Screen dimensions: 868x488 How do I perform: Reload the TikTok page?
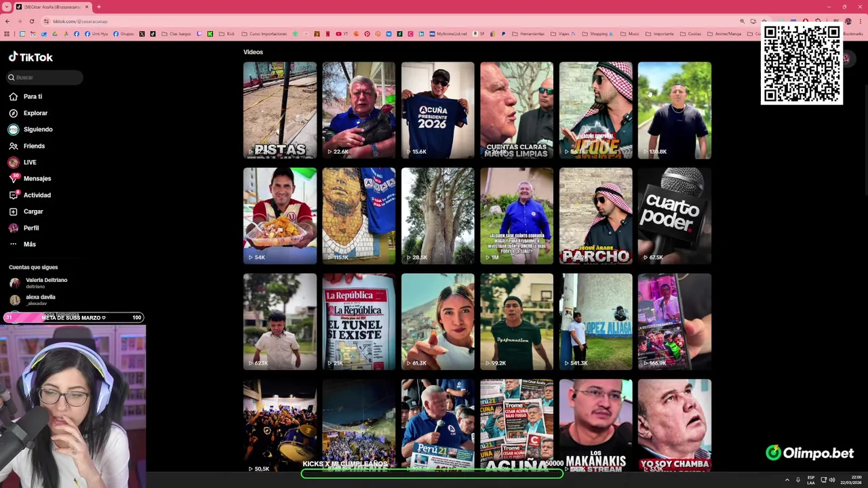click(x=31, y=21)
